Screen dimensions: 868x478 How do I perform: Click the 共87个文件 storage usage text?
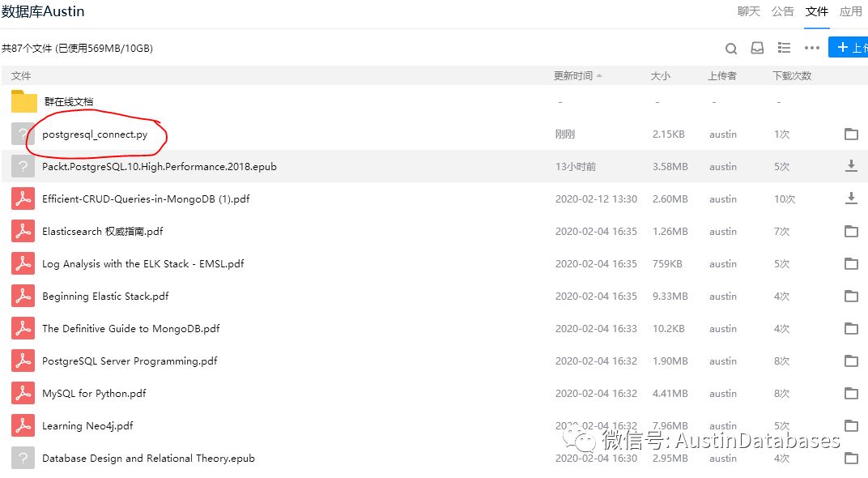[x=77, y=49]
